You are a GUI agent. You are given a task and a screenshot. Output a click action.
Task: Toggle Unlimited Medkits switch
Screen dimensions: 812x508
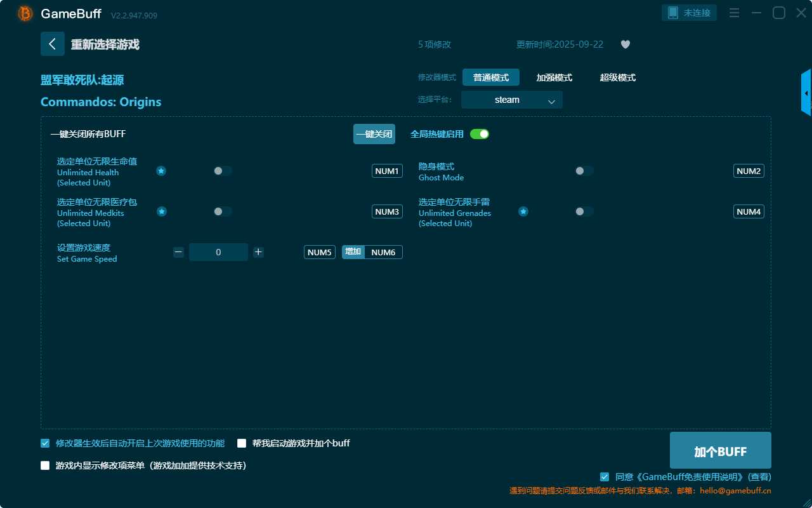pos(223,211)
